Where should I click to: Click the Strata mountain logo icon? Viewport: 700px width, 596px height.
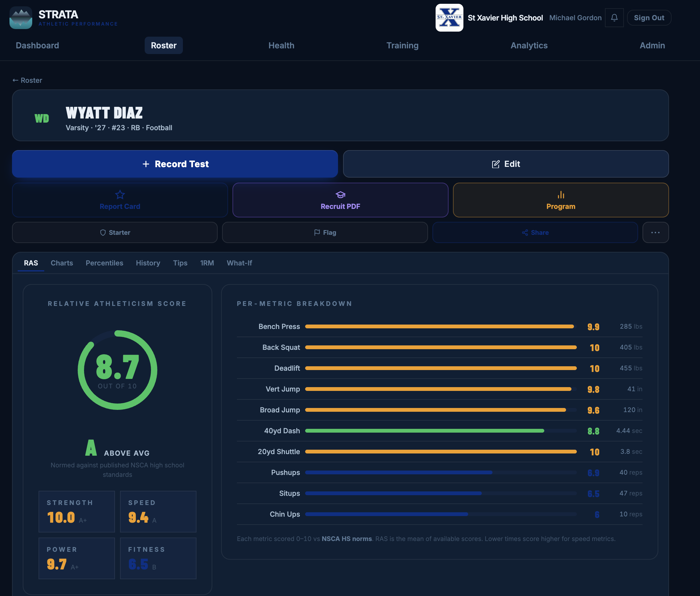[x=21, y=18]
